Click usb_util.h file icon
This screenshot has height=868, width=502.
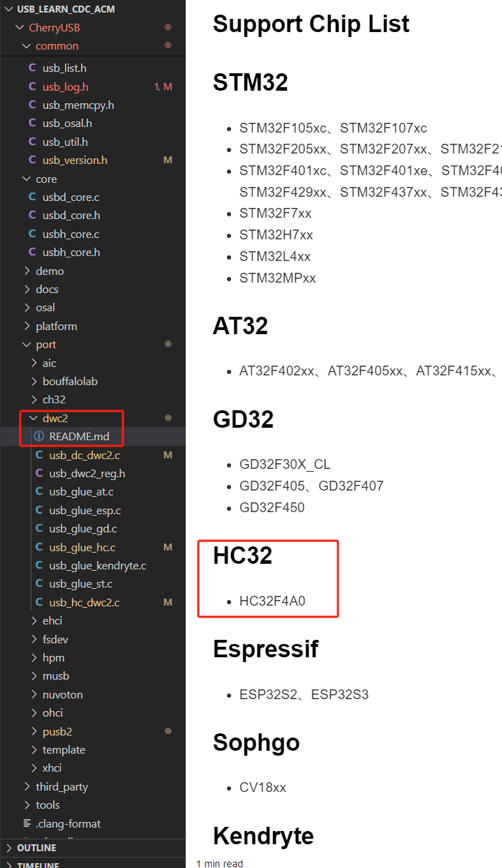(x=32, y=142)
